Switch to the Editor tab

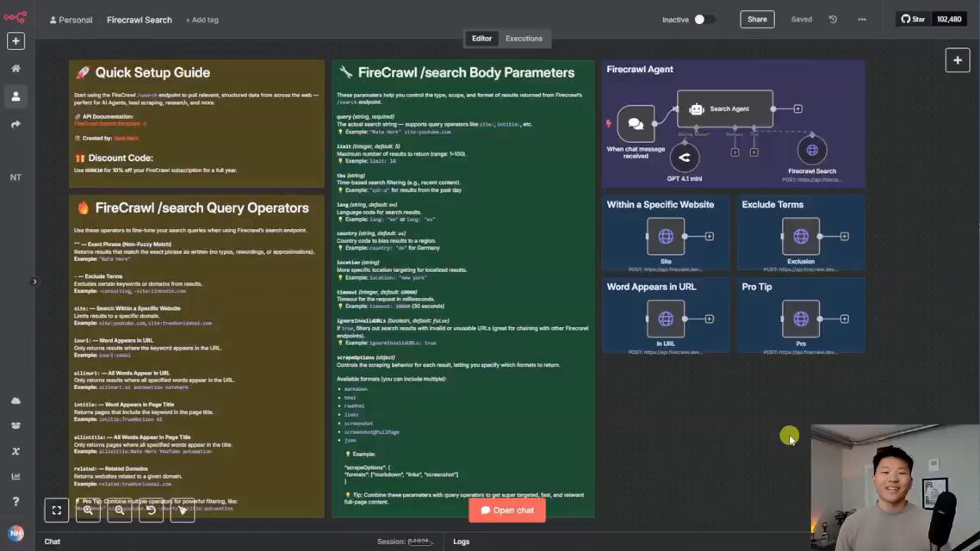481,39
